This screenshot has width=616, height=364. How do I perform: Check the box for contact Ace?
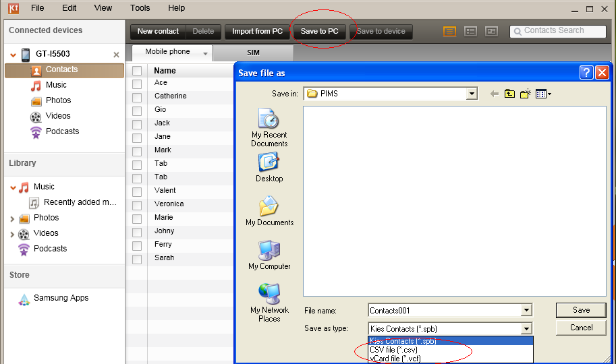coord(137,84)
